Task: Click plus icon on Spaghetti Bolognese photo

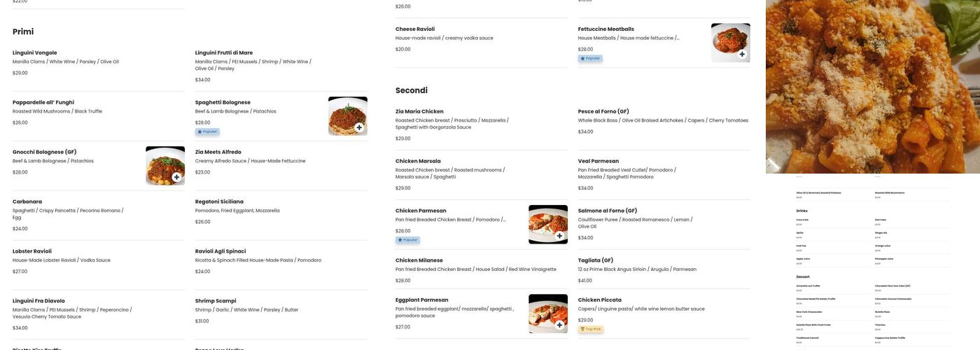Action: [359, 127]
